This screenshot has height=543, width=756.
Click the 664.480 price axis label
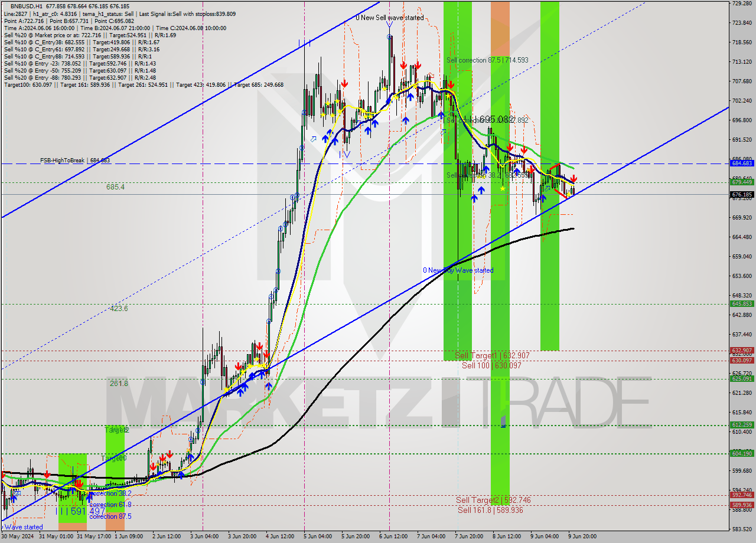[x=742, y=237]
